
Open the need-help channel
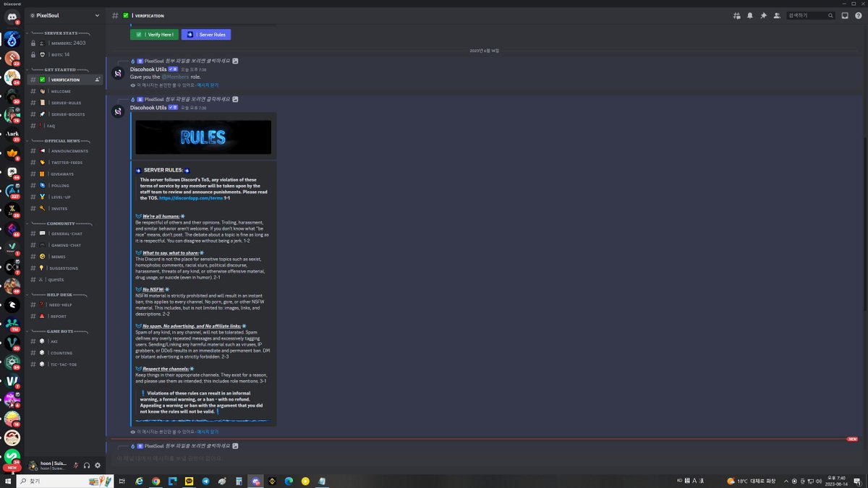tap(65, 305)
